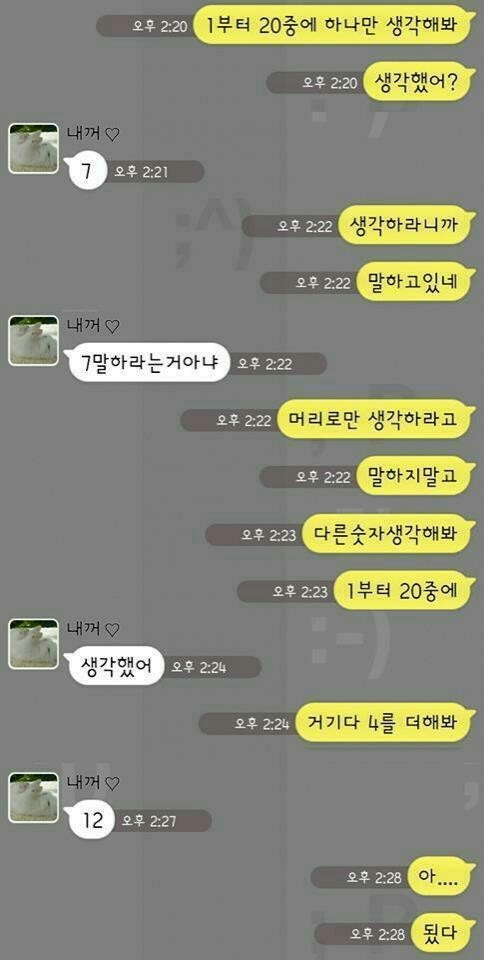Tap the '아....' message bubble
Image resolution: width=484 pixels, height=960 pixels.
pos(441,877)
